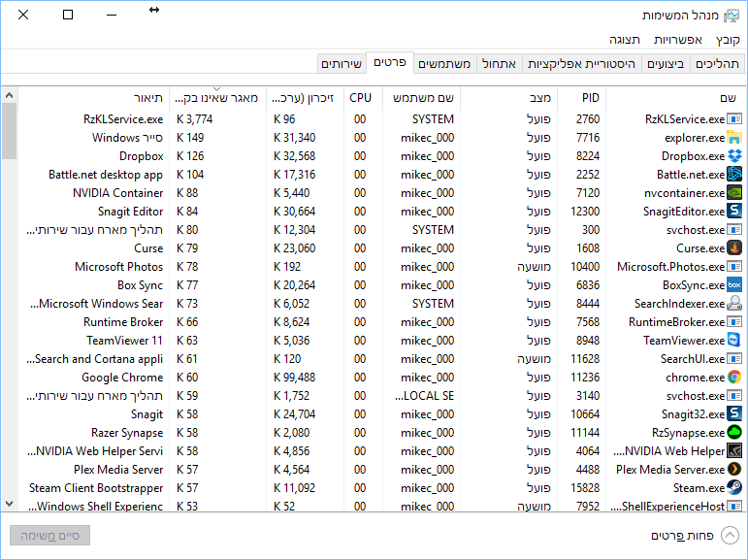The height and width of the screenshot is (560, 748).
Task: Click the svchost.exe PID 300 icon
Action: click(734, 230)
